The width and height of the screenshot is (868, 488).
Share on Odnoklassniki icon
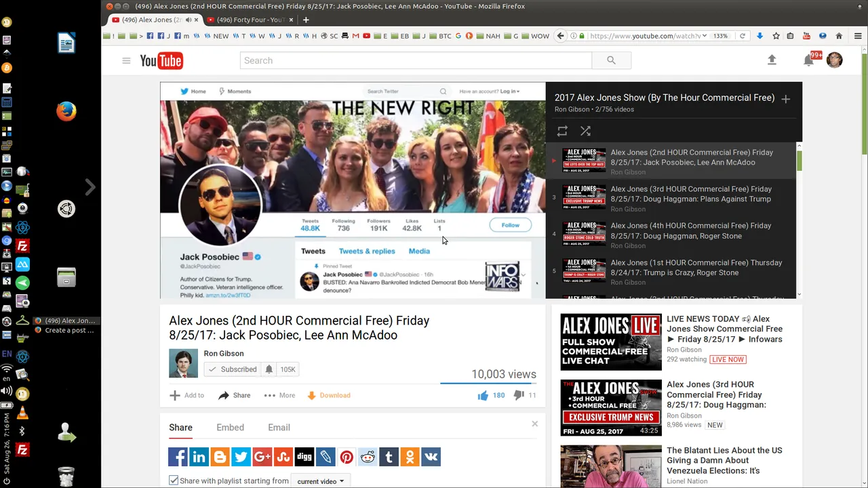410,457
